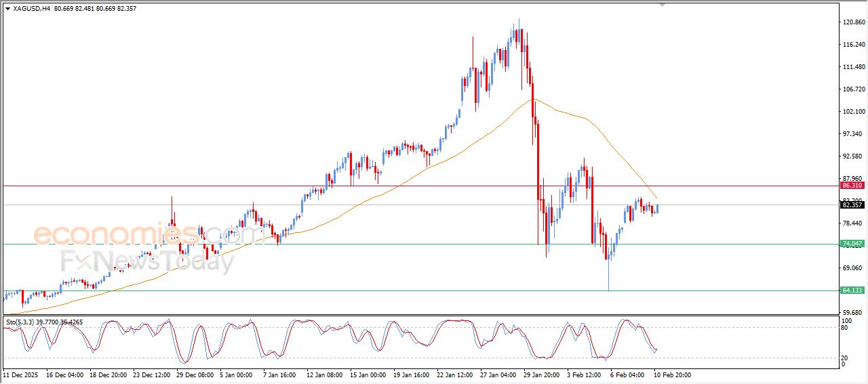This screenshot has width=868, height=384.
Task: Select the red 86.310 price label
Action: 852,186
